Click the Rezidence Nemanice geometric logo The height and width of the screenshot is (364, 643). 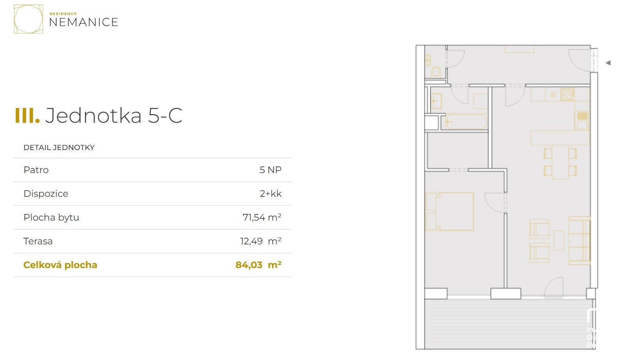coord(28,19)
